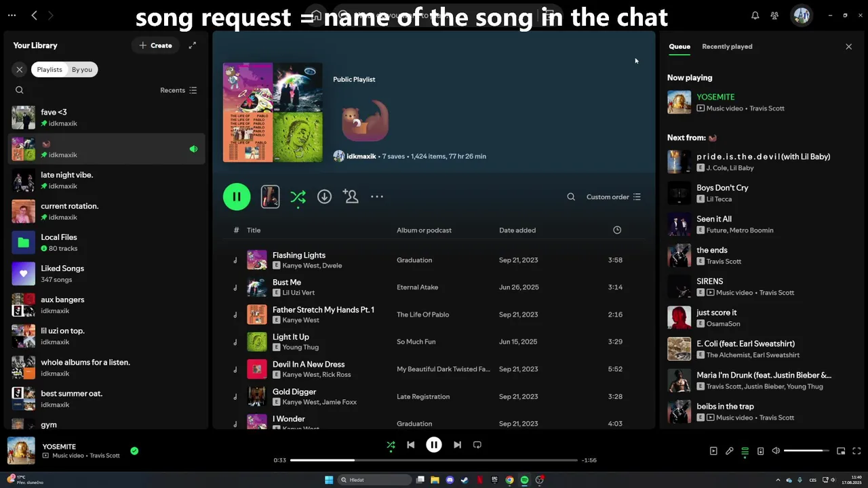This screenshot has width=868, height=488.
Task: Show lyrics with the microphone icon
Action: point(729,451)
